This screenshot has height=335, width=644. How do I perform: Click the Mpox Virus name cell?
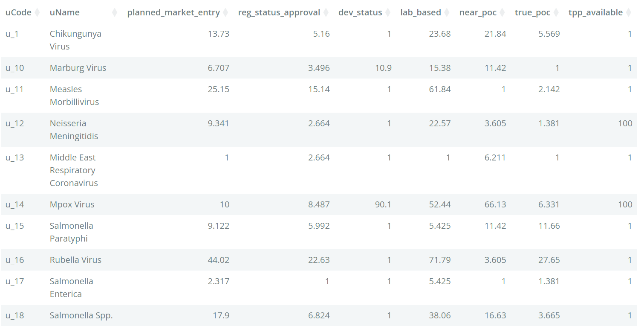pyautogui.click(x=72, y=204)
